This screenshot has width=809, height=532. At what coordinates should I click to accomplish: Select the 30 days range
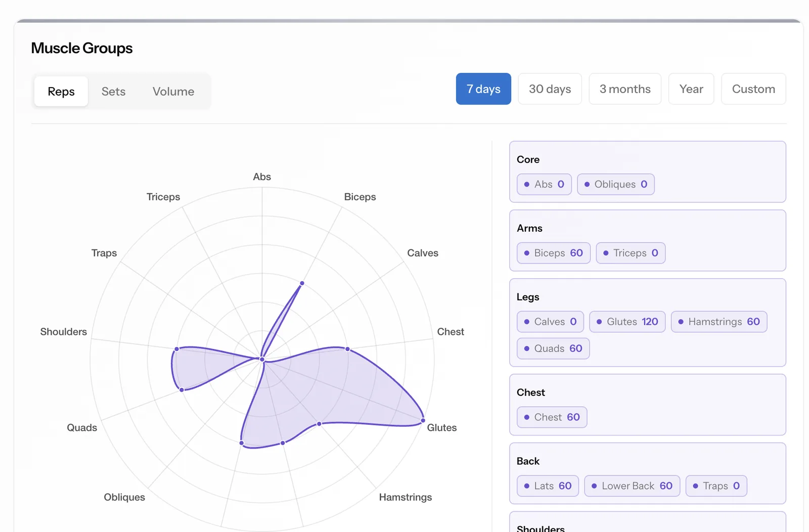click(x=550, y=89)
